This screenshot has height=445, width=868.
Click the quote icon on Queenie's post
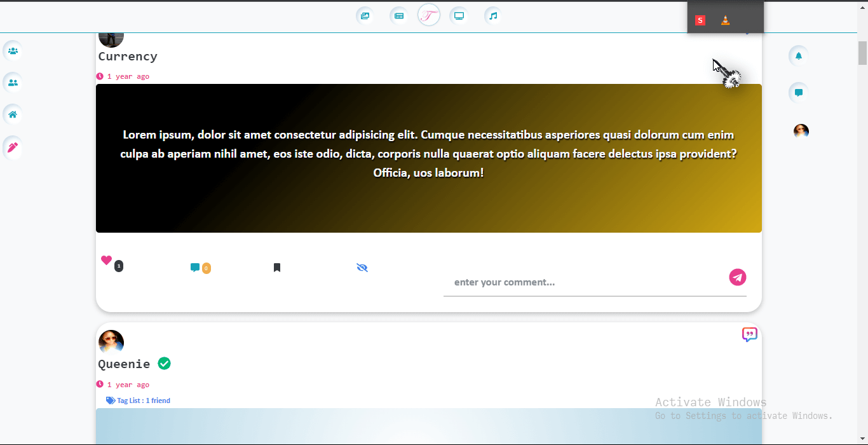pos(750,334)
